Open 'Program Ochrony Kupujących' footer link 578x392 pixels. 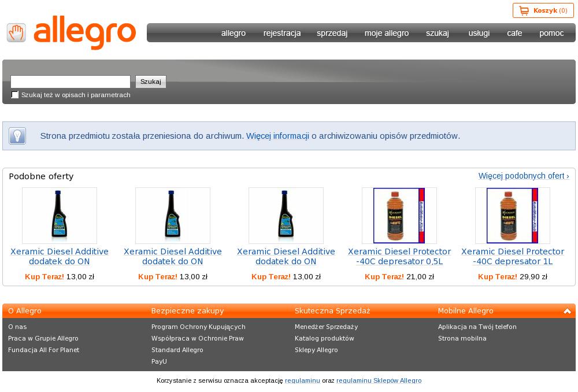[x=198, y=327]
